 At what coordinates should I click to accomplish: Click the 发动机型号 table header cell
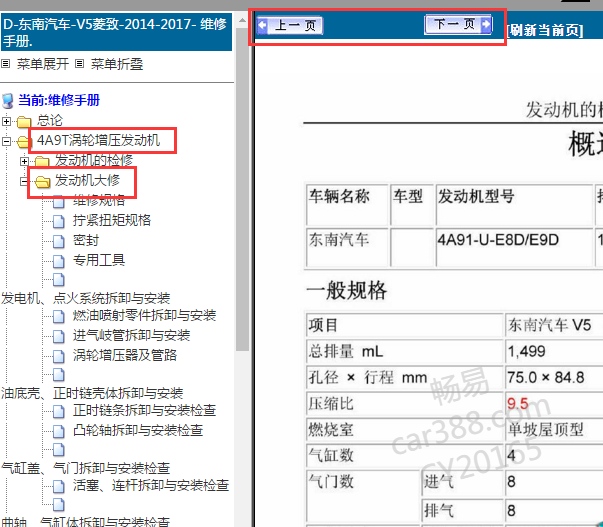click(514, 205)
